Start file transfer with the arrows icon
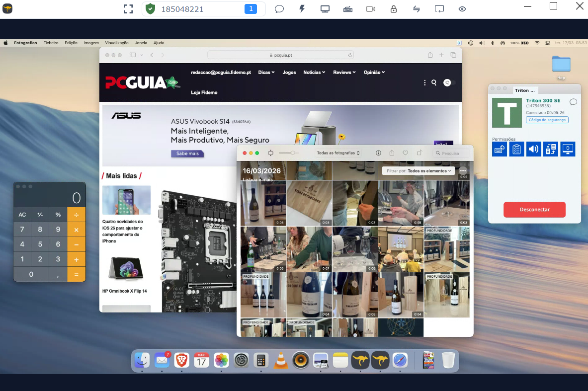The height and width of the screenshot is (391, 588). click(x=416, y=9)
